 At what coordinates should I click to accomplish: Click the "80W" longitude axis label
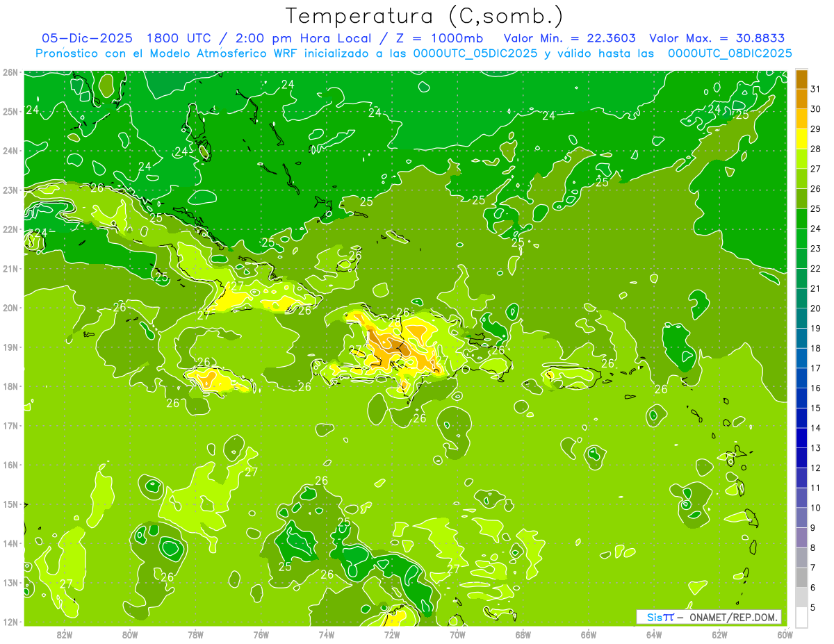tap(130, 634)
